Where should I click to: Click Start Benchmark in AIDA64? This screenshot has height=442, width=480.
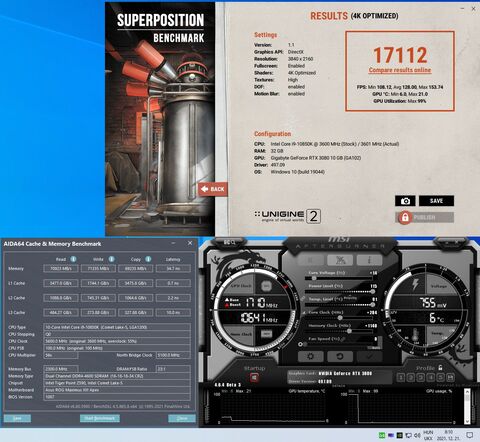100,418
